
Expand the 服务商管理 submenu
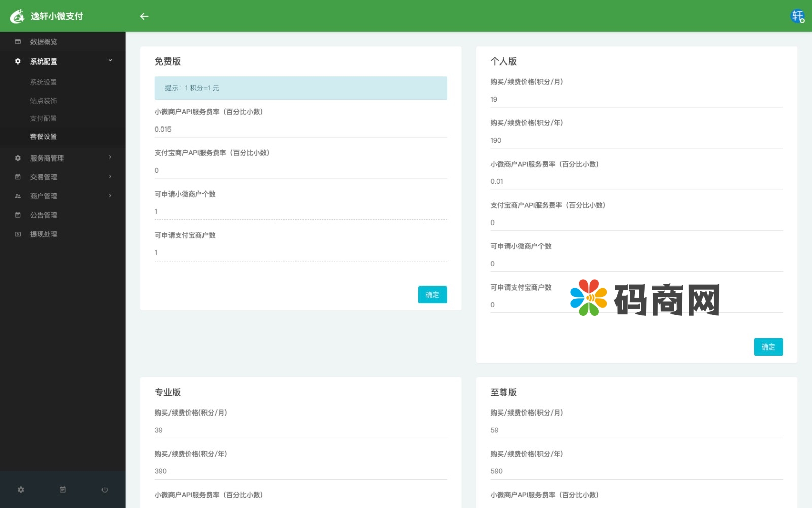[110, 157]
